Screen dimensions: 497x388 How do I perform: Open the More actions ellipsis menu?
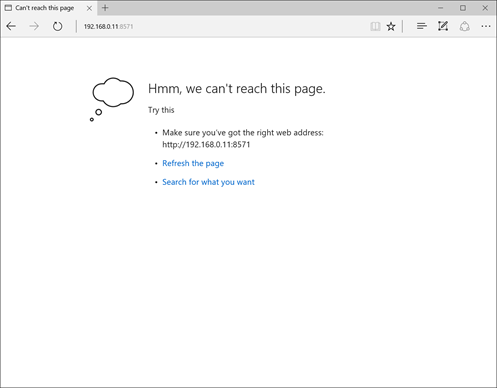486,26
